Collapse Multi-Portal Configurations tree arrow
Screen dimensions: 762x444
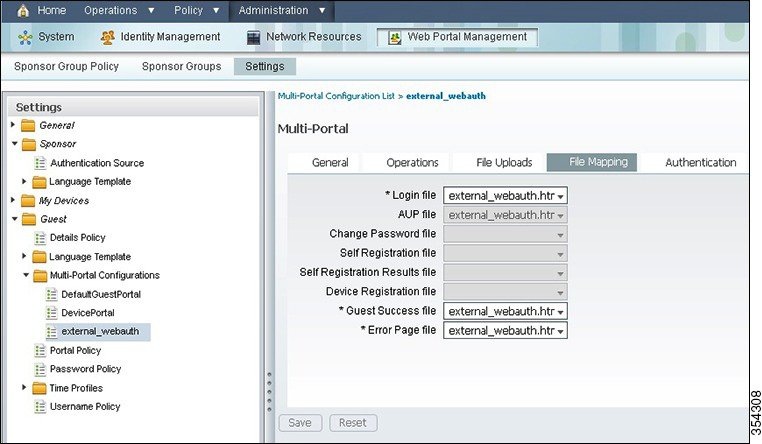[26, 275]
